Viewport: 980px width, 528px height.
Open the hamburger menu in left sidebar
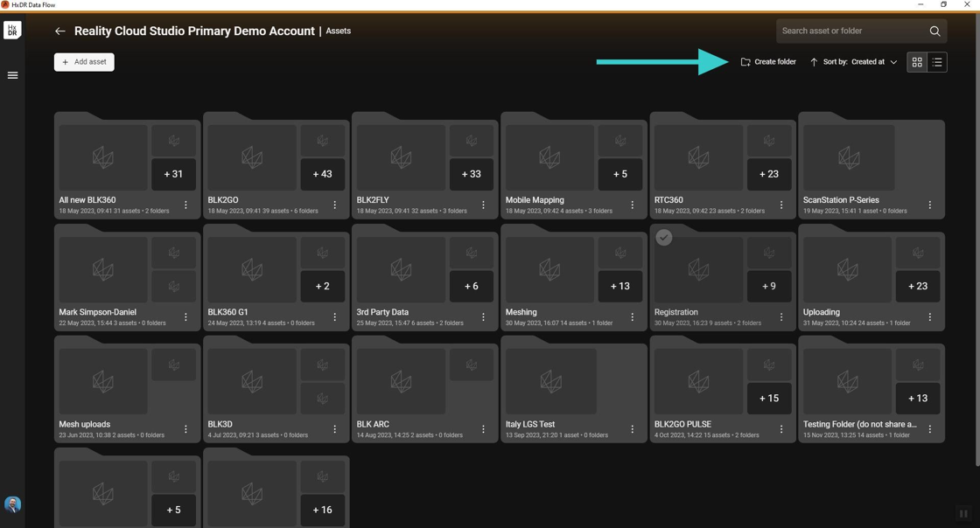point(12,75)
